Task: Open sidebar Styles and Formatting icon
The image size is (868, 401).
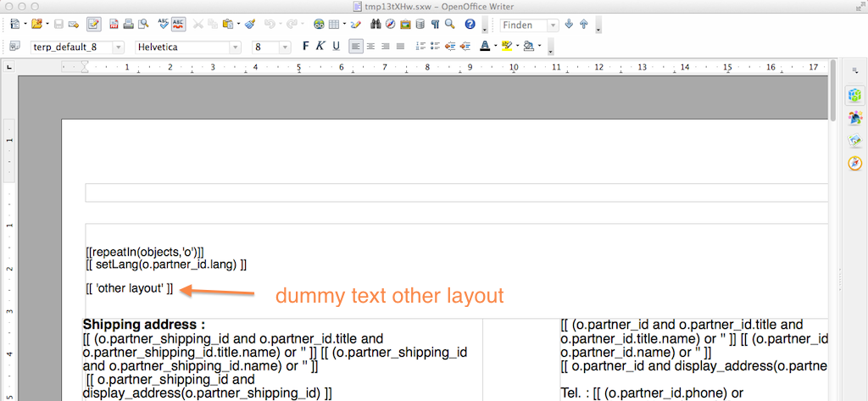Action: point(855,118)
